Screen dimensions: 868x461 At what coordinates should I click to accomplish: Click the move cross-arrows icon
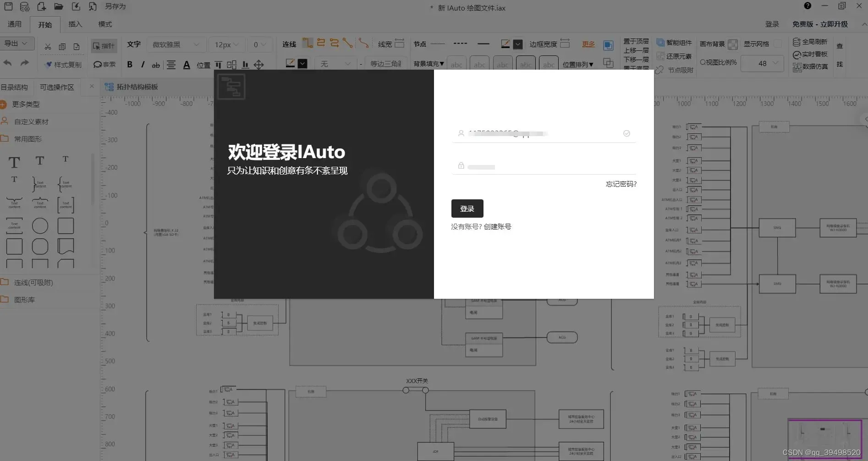259,65
